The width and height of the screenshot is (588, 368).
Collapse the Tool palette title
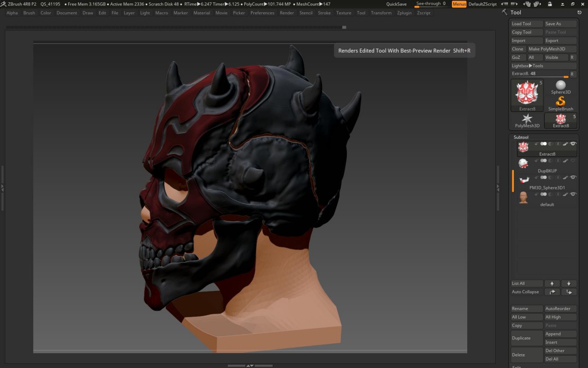click(516, 12)
